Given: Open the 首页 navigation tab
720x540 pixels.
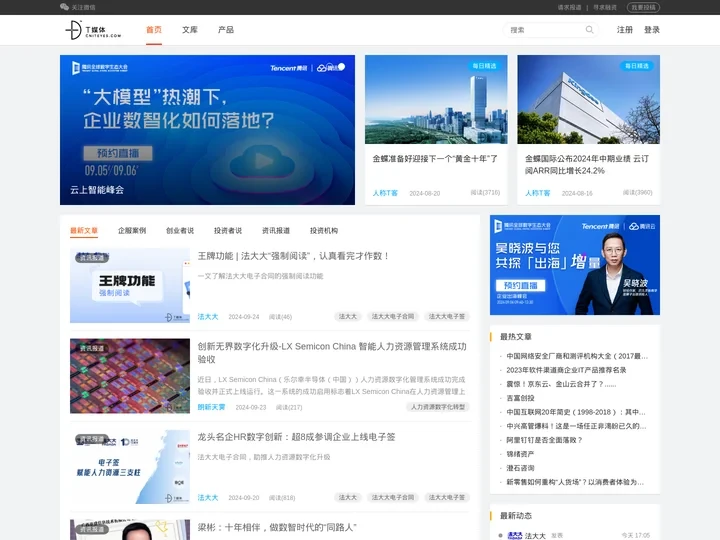Looking at the screenshot, I should [154, 30].
